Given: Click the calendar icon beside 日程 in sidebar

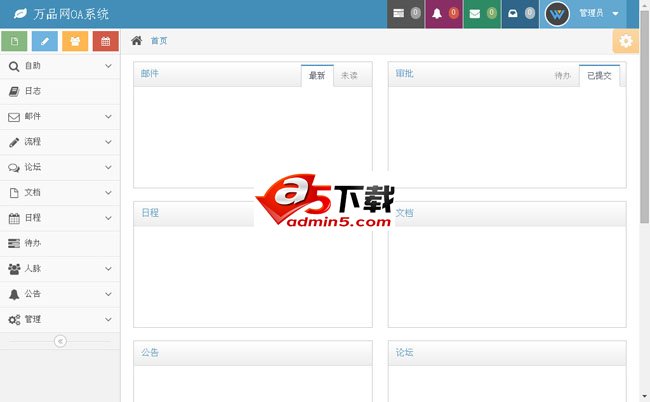Looking at the screenshot, I should pyautogui.click(x=14, y=218).
